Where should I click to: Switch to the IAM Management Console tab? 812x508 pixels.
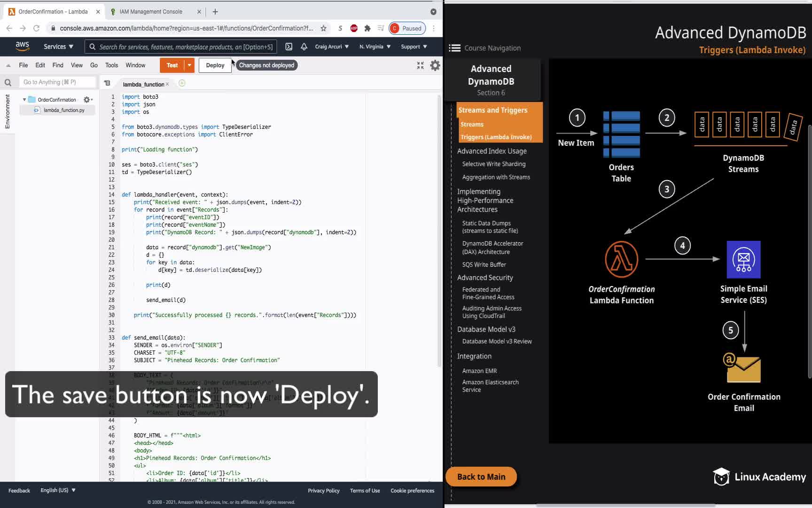pos(156,12)
